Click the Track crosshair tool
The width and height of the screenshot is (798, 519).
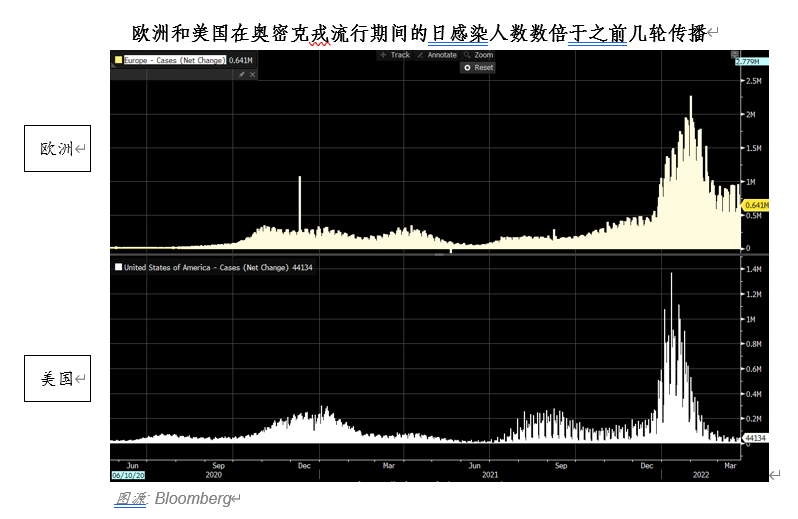[x=395, y=55]
